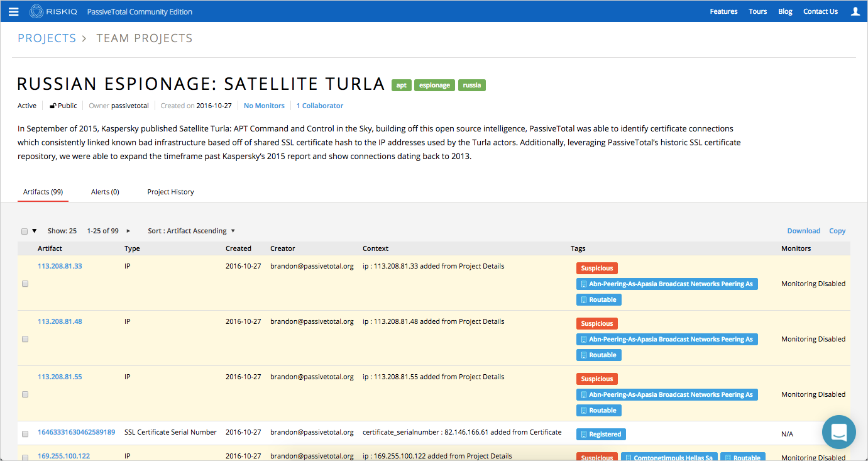Click the Type column header

point(132,248)
